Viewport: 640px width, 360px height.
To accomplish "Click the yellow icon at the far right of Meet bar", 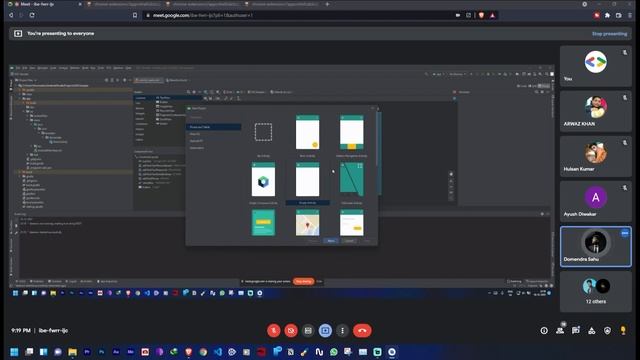I will click(x=623, y=330).
